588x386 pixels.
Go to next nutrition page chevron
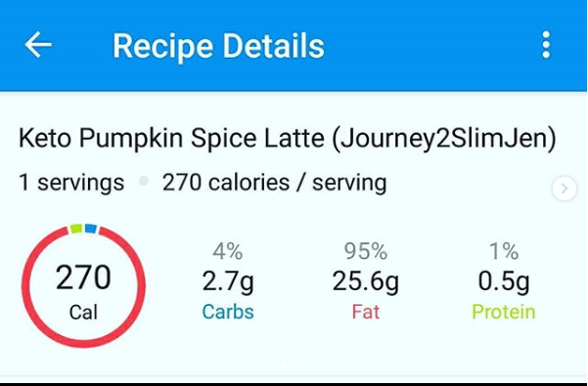[565, 189]
